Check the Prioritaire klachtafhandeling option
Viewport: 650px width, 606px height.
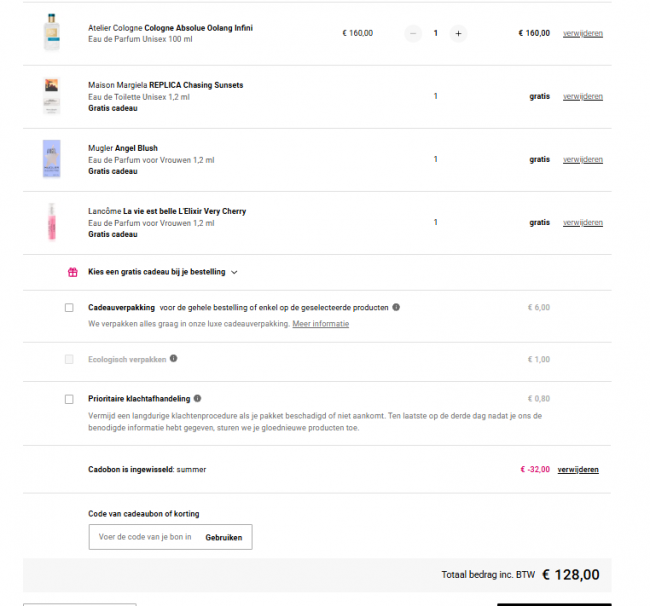tap(69, 399)
